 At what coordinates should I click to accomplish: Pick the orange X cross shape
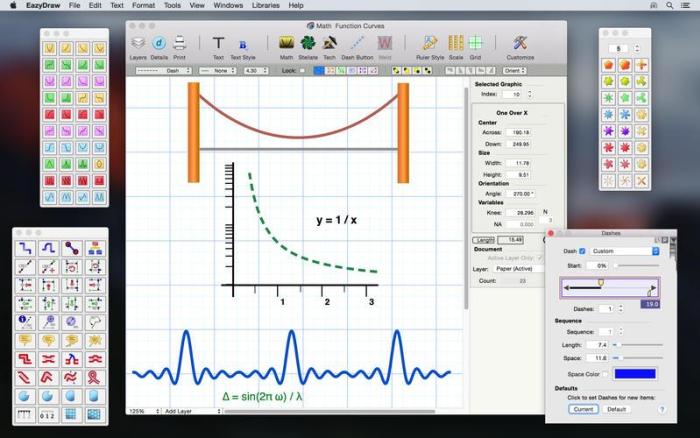point(642,181)
